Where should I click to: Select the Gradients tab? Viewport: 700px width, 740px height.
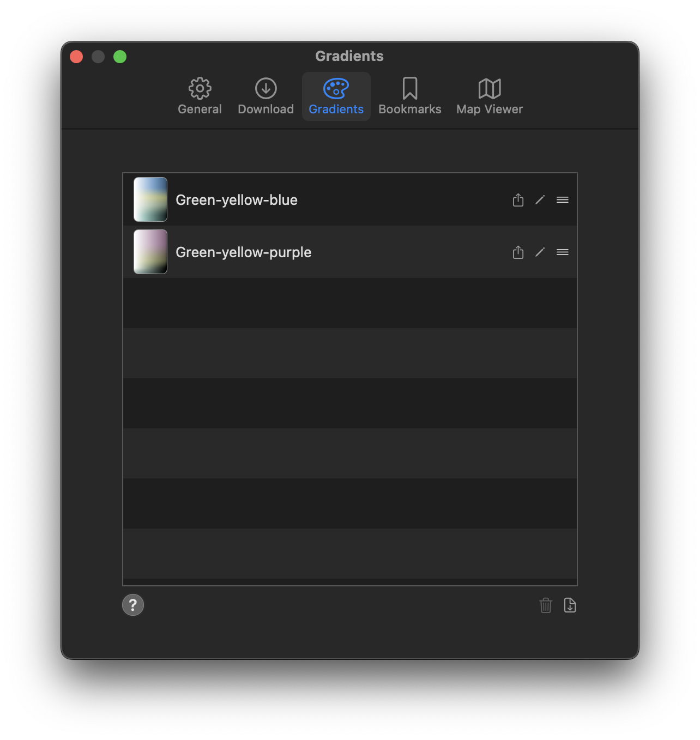tap(336, 96)
